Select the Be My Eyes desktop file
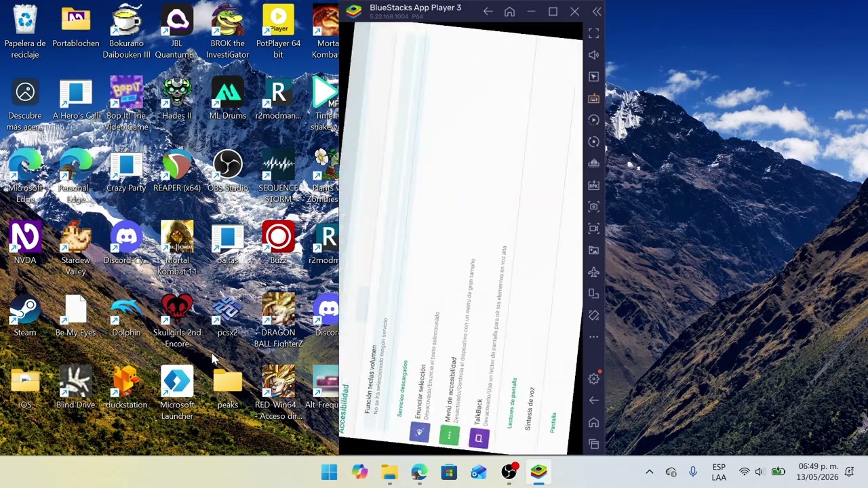 (x=76, y=316)
